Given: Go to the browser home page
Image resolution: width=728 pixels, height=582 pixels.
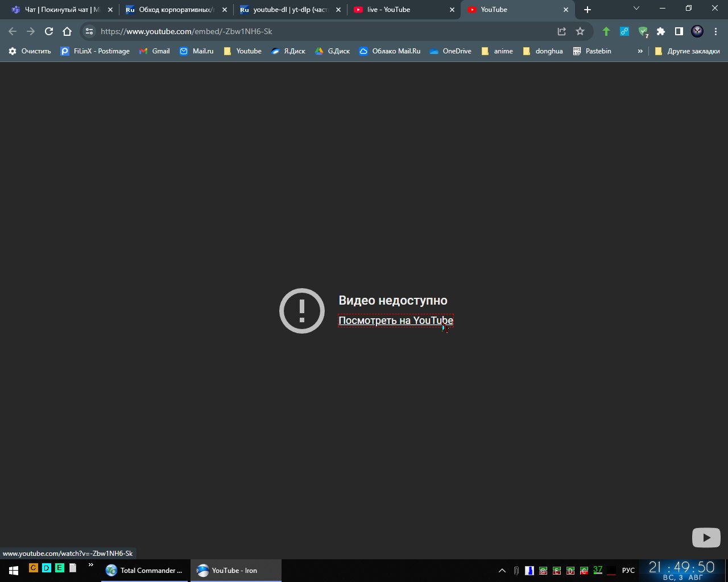Looking at the screenshot, I should 67,31.
